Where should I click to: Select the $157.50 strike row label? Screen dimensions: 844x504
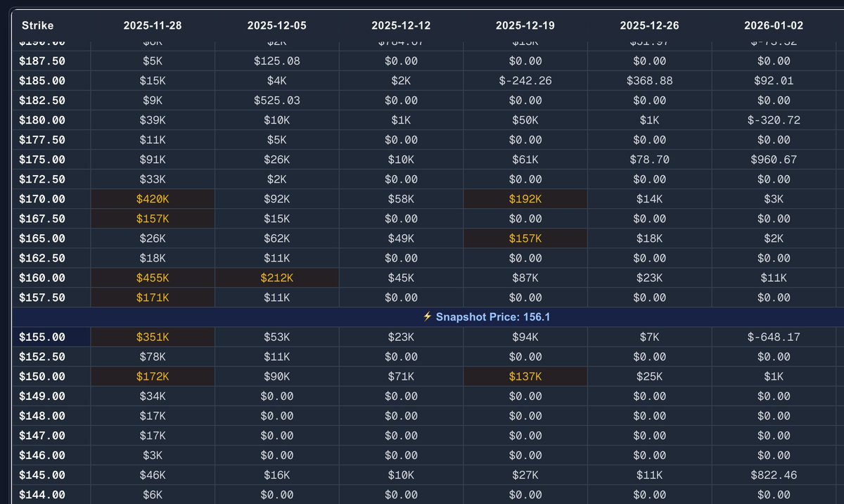pyautogui.click(x=44, y=297)
